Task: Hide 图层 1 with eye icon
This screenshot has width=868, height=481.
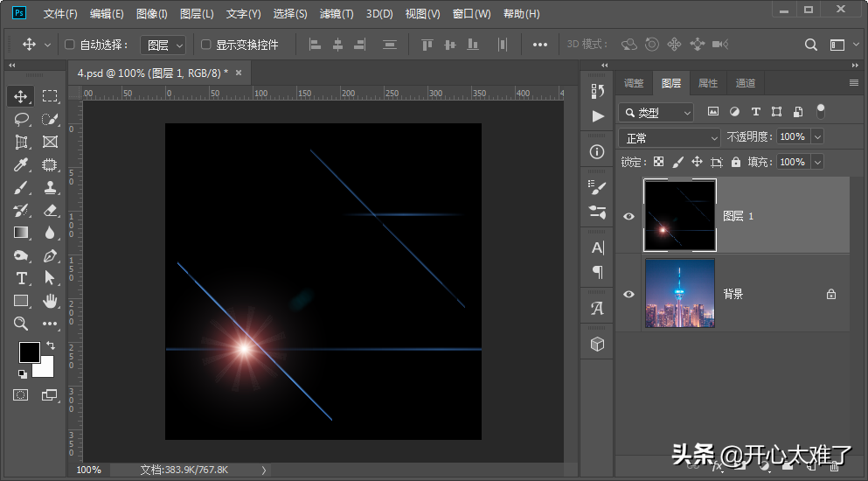Action: [x=628, y=216]
